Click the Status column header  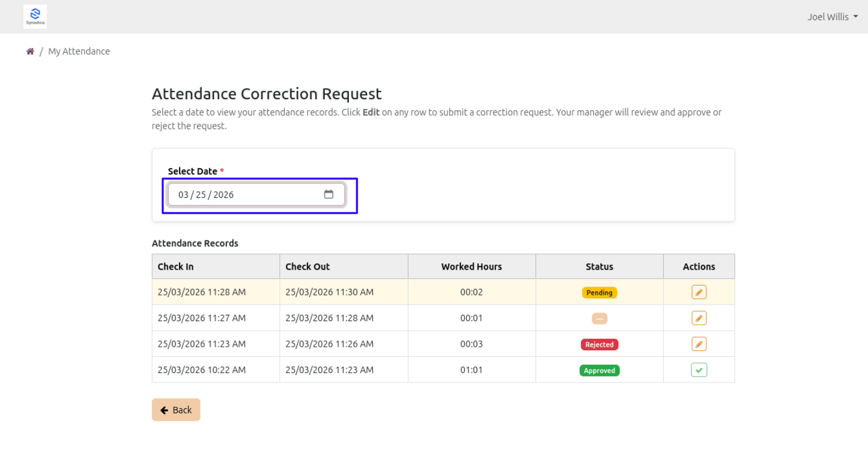[599, 266]
